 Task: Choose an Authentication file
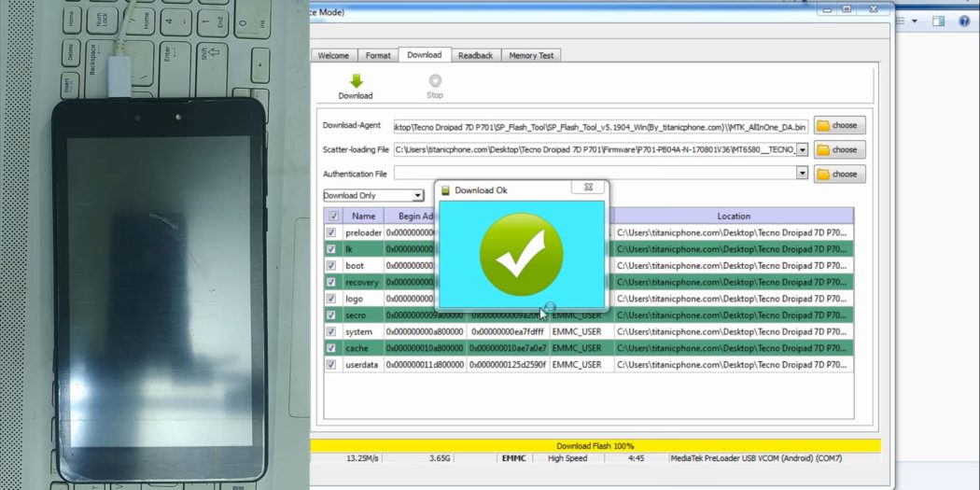839,175
